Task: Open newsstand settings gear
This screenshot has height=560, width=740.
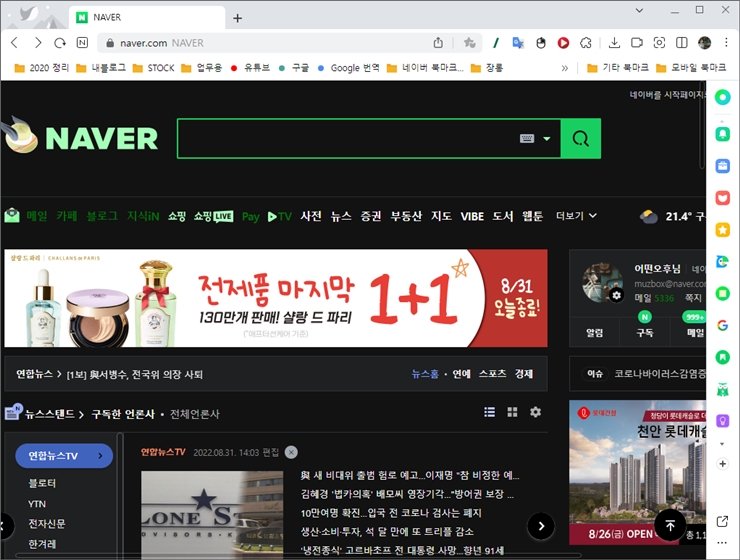Action: [x=535, y=412]
